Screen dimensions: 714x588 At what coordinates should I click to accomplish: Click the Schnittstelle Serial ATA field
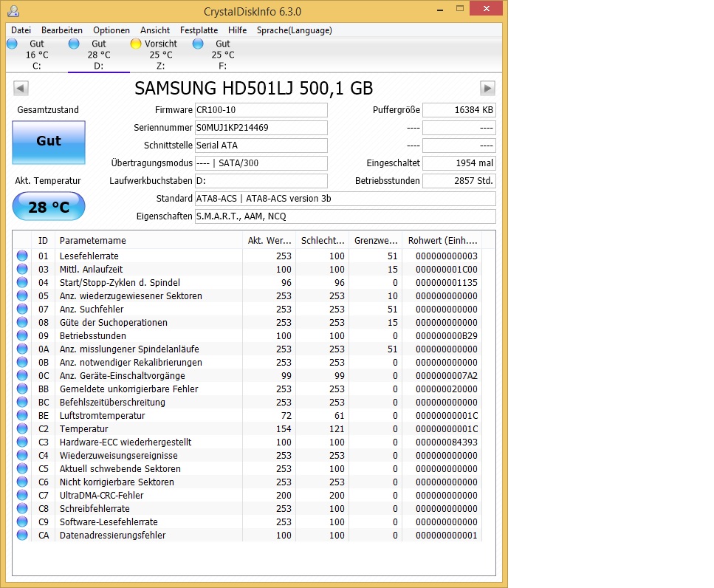261,146
